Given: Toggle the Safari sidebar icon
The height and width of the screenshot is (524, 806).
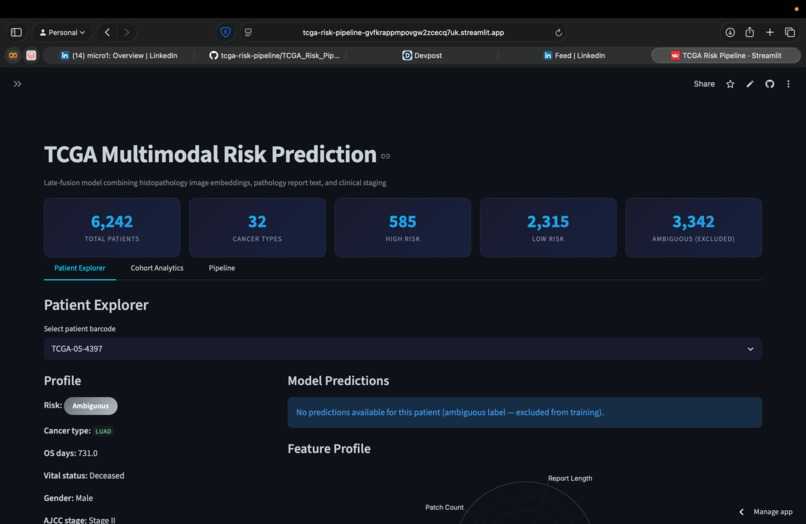Looking at the screenshot, I should pos(16,32).
